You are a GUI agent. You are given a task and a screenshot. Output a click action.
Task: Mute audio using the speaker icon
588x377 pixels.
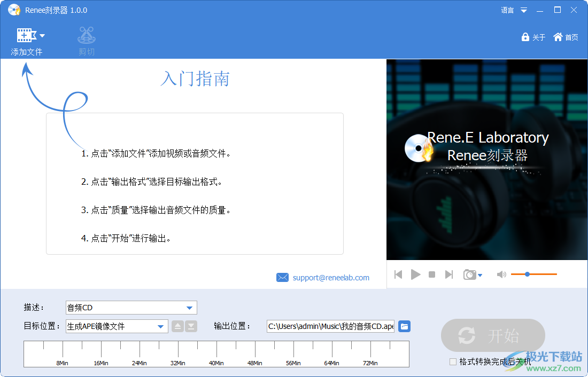pos(501,274)
